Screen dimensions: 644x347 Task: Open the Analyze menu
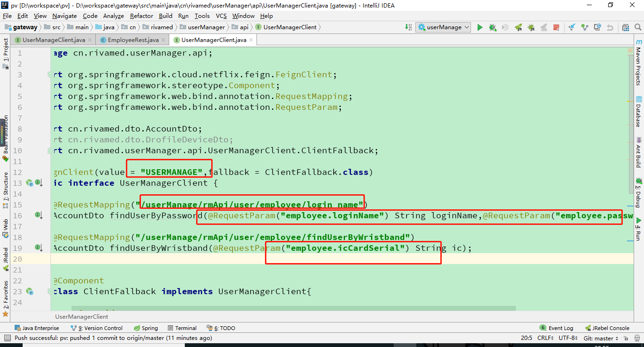click(114, 16)
